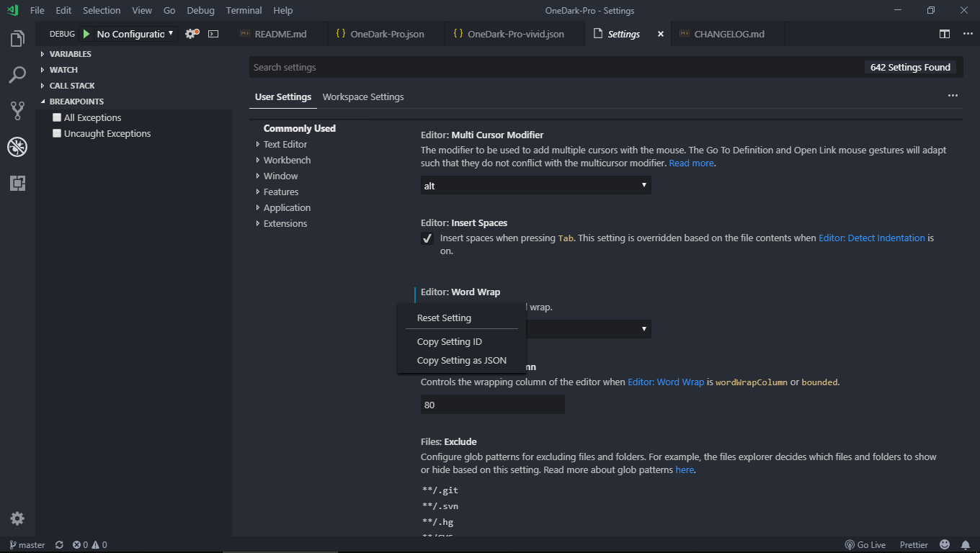
Task: Open the notifications bell in the status bar
Action: point(966,544)
